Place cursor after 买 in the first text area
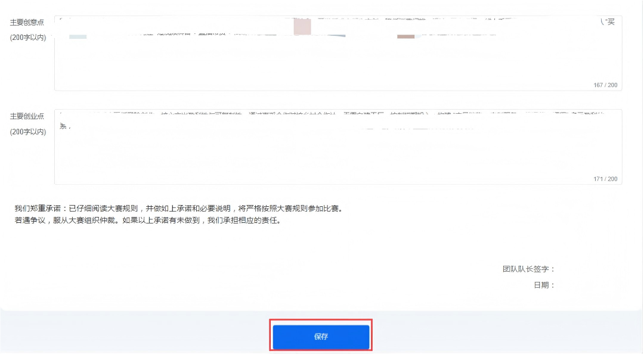Screen dimensions: 644x354 click(x=614, y=22)
